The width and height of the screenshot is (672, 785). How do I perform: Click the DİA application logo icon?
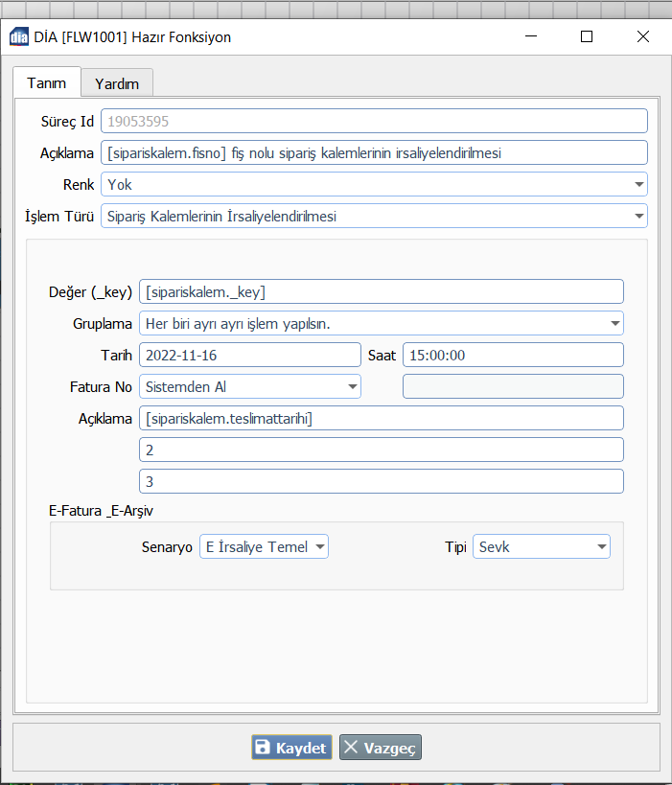[x=18, y=37]
